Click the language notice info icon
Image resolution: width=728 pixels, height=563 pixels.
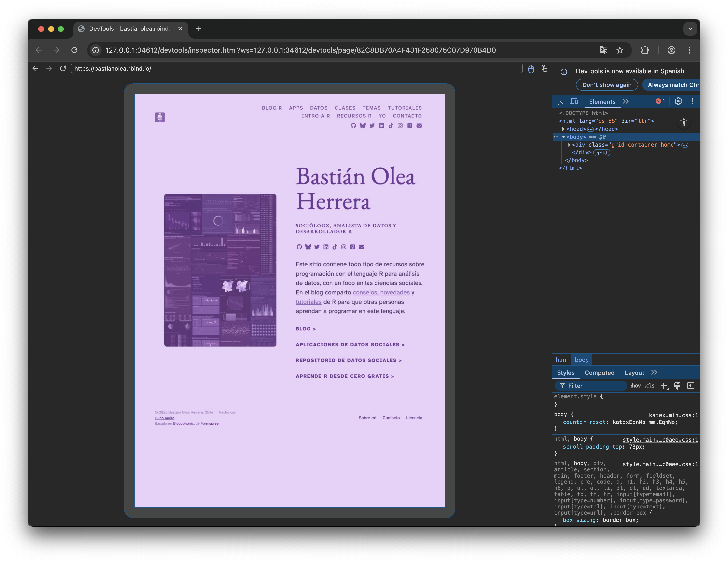564,72
